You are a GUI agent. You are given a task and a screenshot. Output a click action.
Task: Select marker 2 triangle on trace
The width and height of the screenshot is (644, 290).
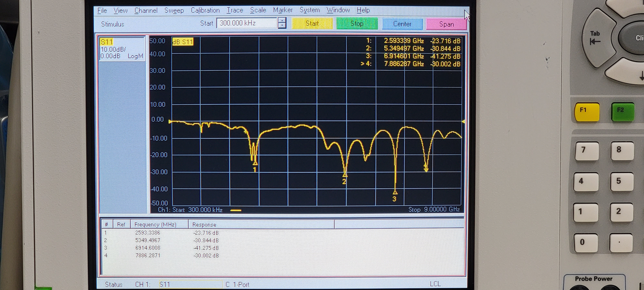pos(345,174)
